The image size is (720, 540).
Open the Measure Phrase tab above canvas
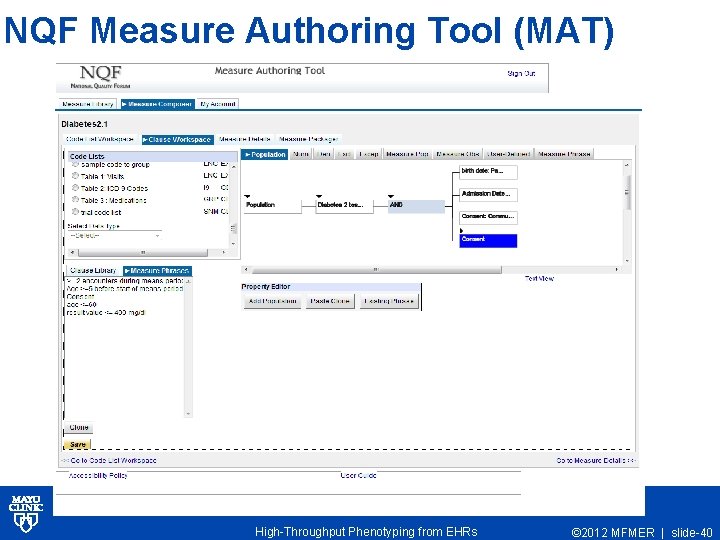pyautogui.click(x=564, y=154)
